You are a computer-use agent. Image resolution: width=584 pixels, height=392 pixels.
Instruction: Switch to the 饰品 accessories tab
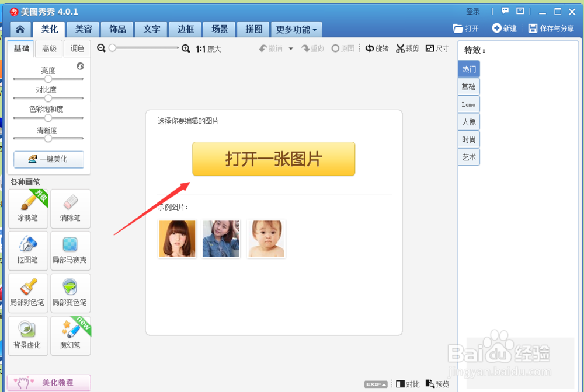(118, 29)
